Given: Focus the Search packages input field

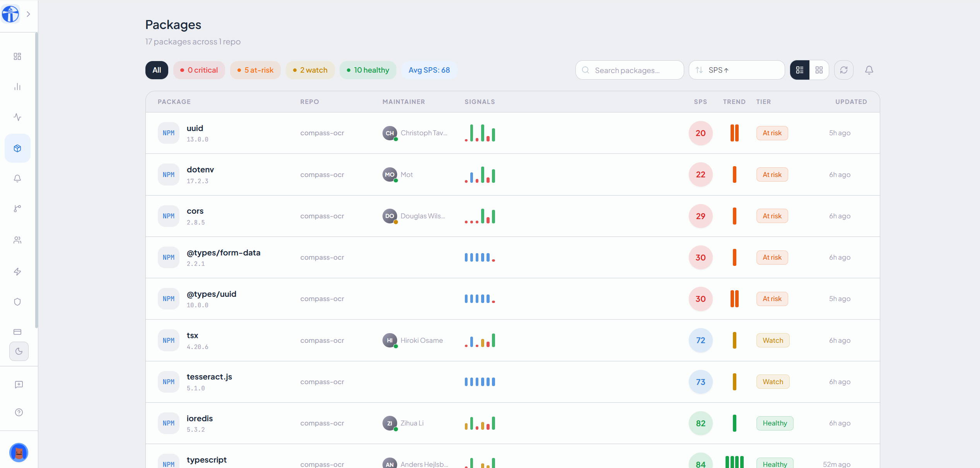Looking at the screenshot, I should click(630, 70).
